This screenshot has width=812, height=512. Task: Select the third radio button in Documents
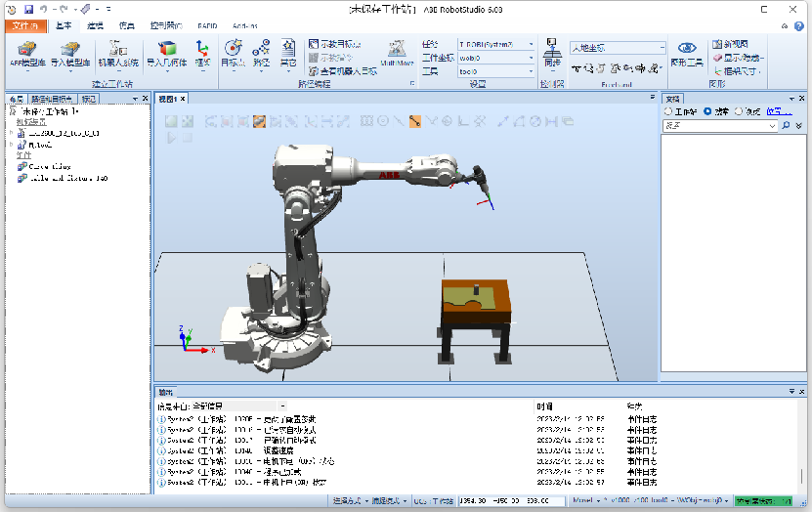739,111
